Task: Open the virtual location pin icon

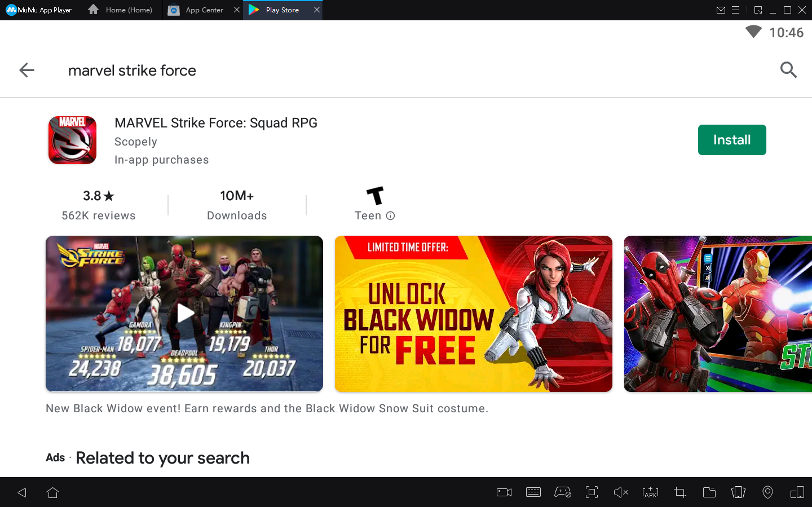Action: (x=767, y=492)
